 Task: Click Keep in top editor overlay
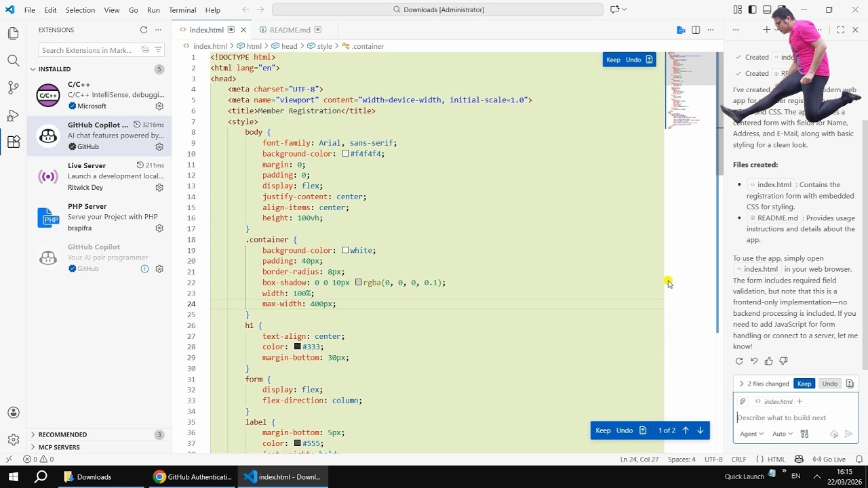(x=613, y=60)
